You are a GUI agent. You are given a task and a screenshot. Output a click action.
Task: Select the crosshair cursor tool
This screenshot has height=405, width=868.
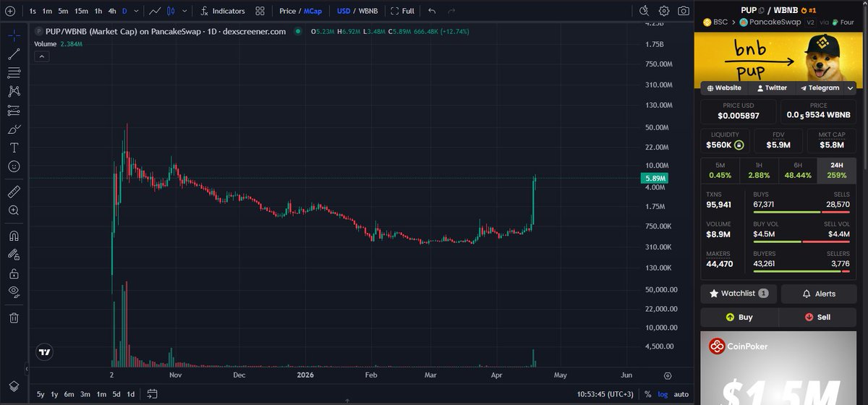pos(14,35)
